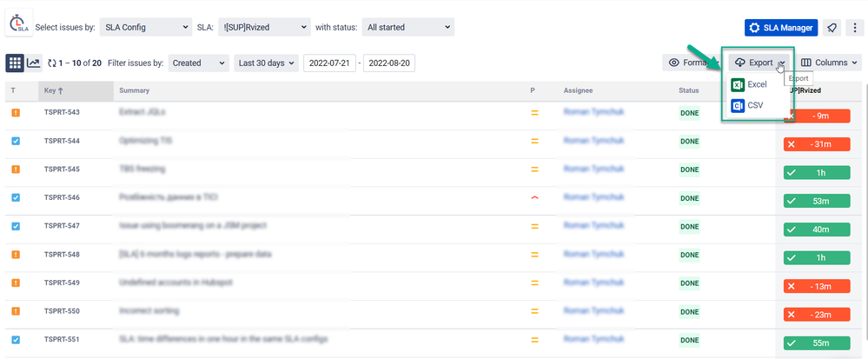Click the Summary column header

(x=134, y=90)
